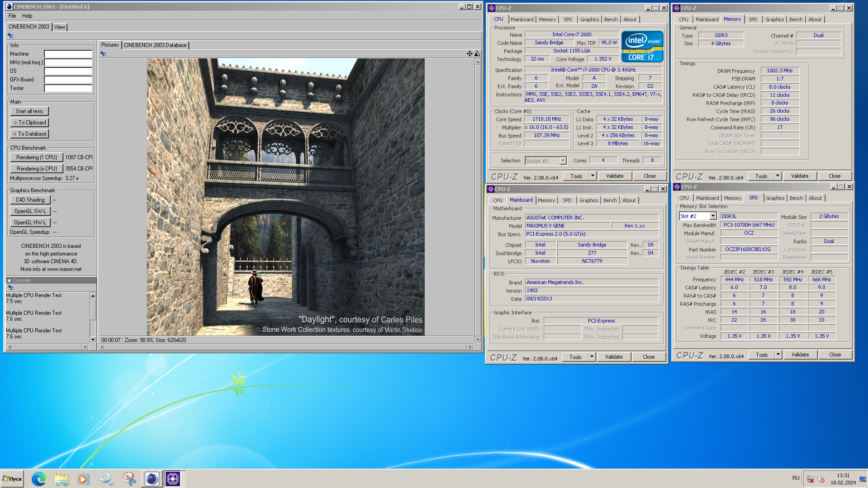
Task: Click Validate in the CPU-Z SPD window
Action: [x=800, y=355]
